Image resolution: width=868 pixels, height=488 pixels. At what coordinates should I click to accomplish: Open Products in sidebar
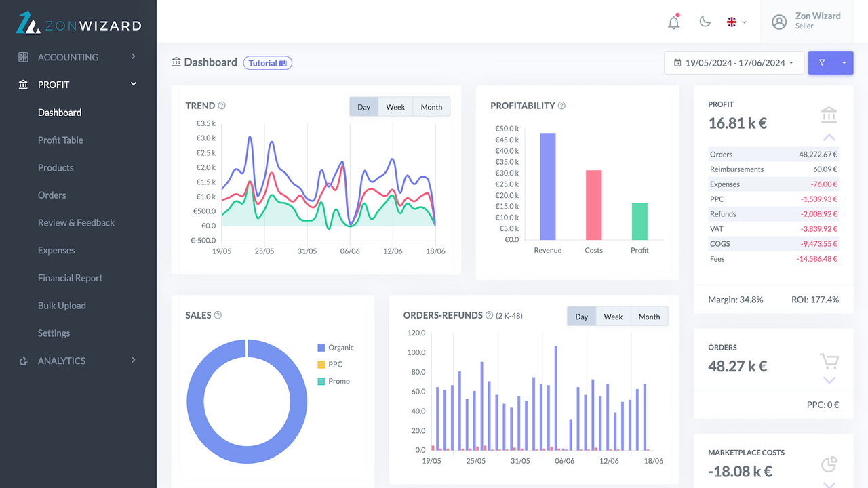(56, 168)
